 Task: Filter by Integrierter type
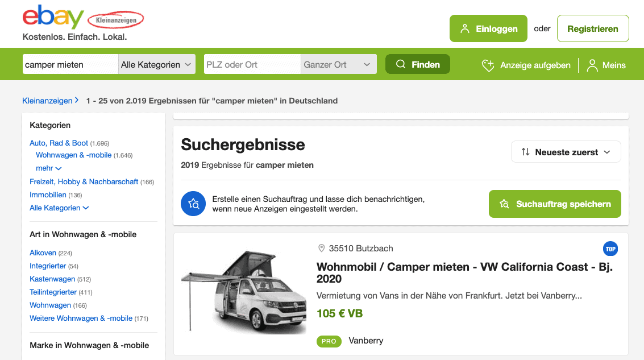click(x=48, y=266)
